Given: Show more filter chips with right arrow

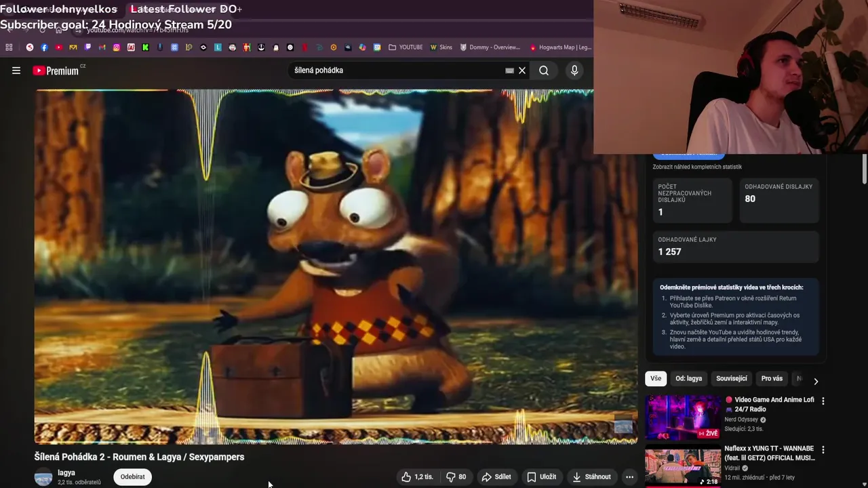Looking at the screenshot, I should [x=816, y=381].
